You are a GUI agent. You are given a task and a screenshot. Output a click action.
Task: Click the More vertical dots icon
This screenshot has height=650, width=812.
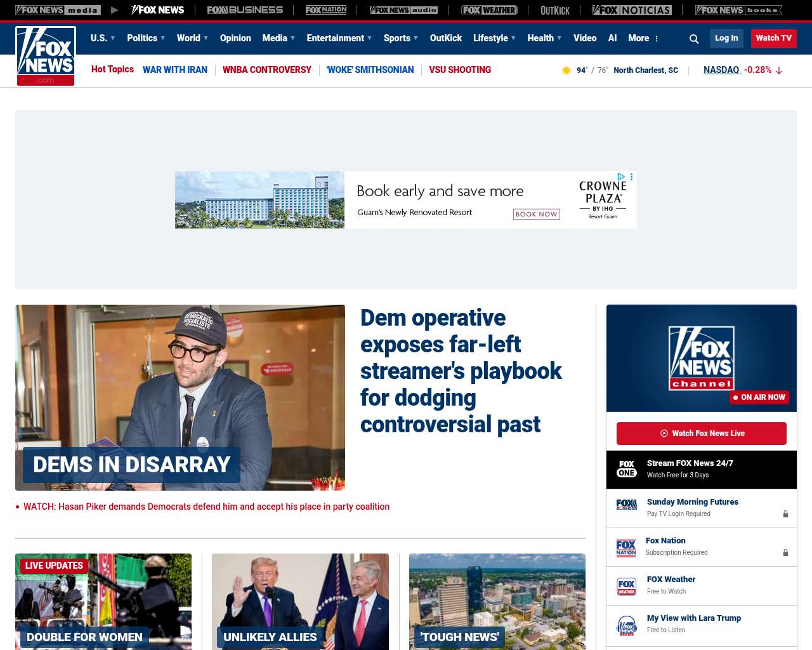(x=657, y=39)
